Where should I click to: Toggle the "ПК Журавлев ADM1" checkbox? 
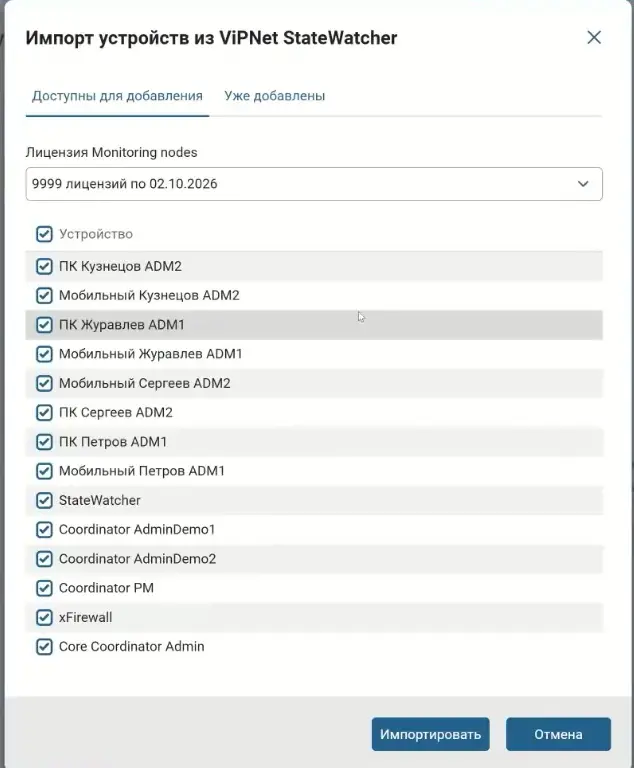click(x=44, y=325)
